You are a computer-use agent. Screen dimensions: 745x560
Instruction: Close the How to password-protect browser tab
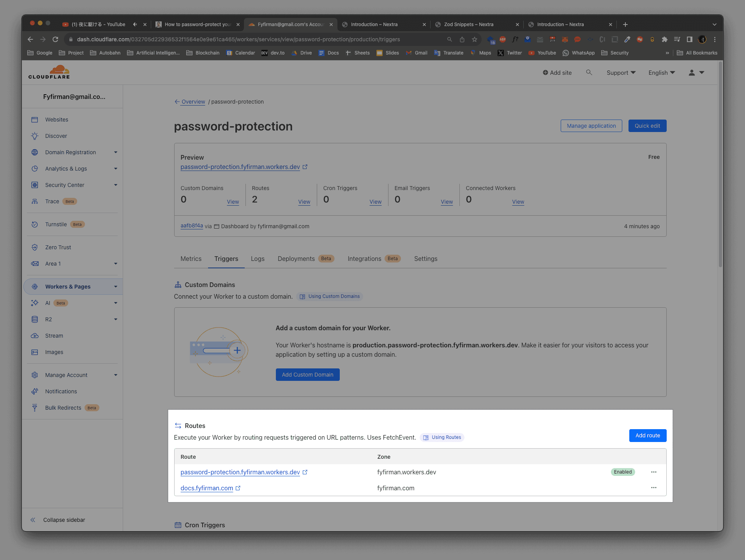click(238, 24)
